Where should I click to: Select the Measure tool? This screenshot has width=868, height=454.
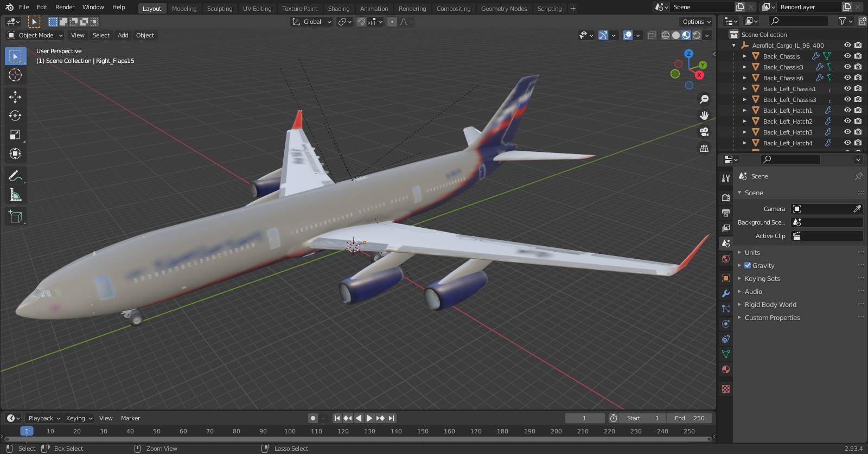tap(15, 195)
